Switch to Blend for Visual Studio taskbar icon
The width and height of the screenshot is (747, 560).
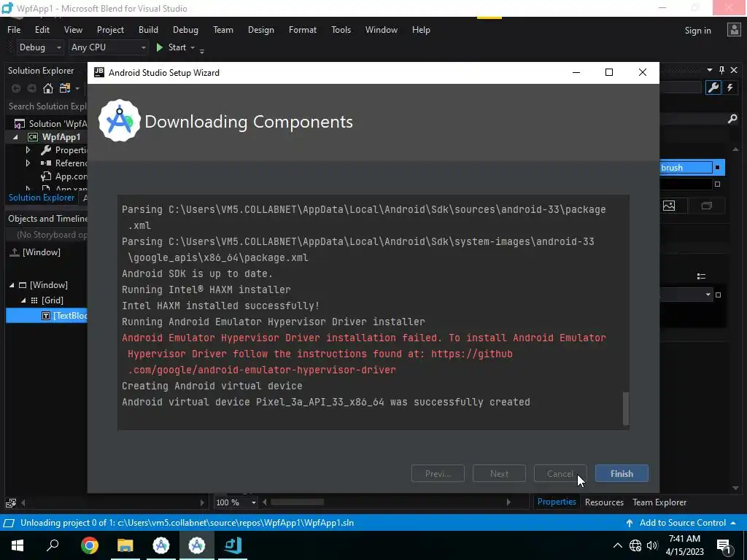[x=233, y=545]
